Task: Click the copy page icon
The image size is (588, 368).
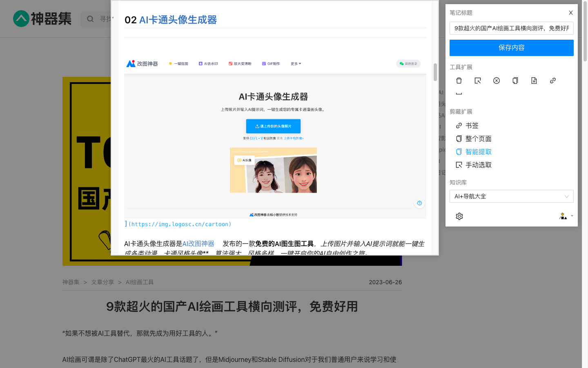Action: (515, 81)
